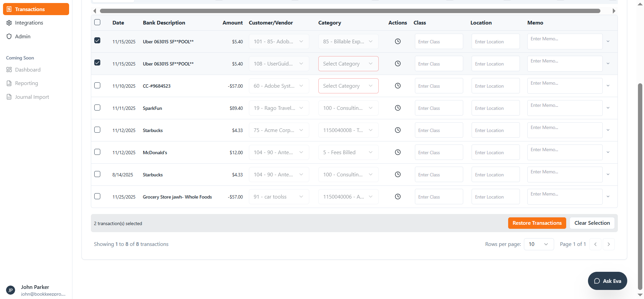Image resolution: width=644 pixels, height=299 pixels.
Task: Open history clock icon for SparkFun row
Action: pyautogui.click(x=398, y=108)
